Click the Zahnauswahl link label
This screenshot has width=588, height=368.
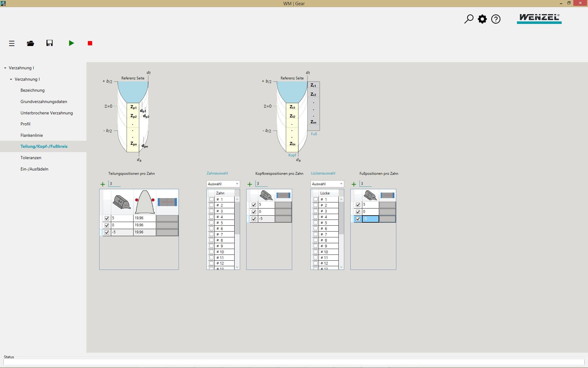click(217, 173)
